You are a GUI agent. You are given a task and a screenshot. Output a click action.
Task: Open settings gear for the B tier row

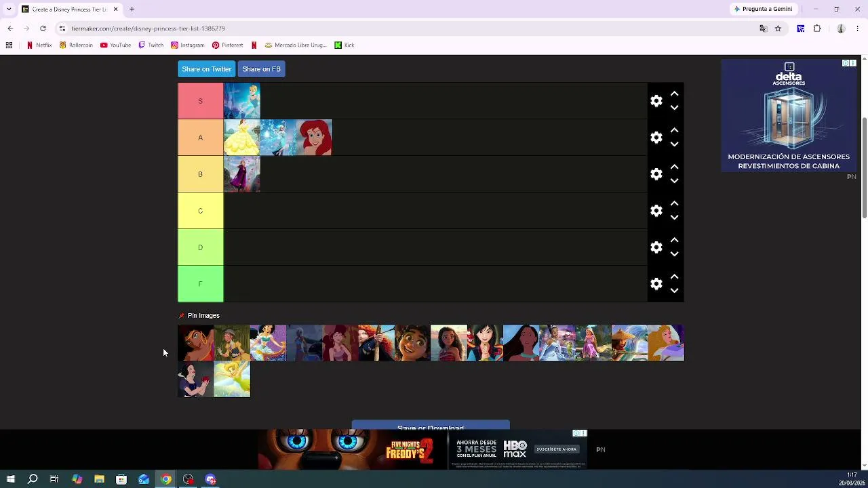656,174
